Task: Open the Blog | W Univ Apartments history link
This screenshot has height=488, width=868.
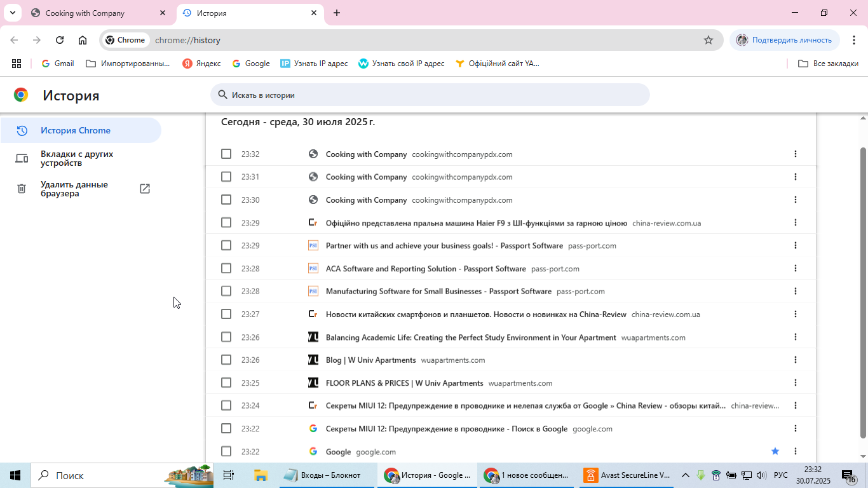Action: click(x=371, y=360)
